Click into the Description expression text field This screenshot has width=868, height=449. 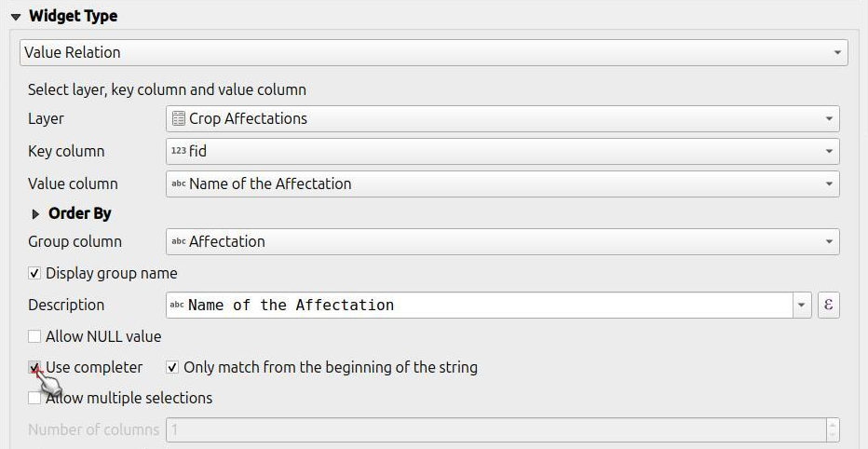pyautogui.click(x=480, y=305)
